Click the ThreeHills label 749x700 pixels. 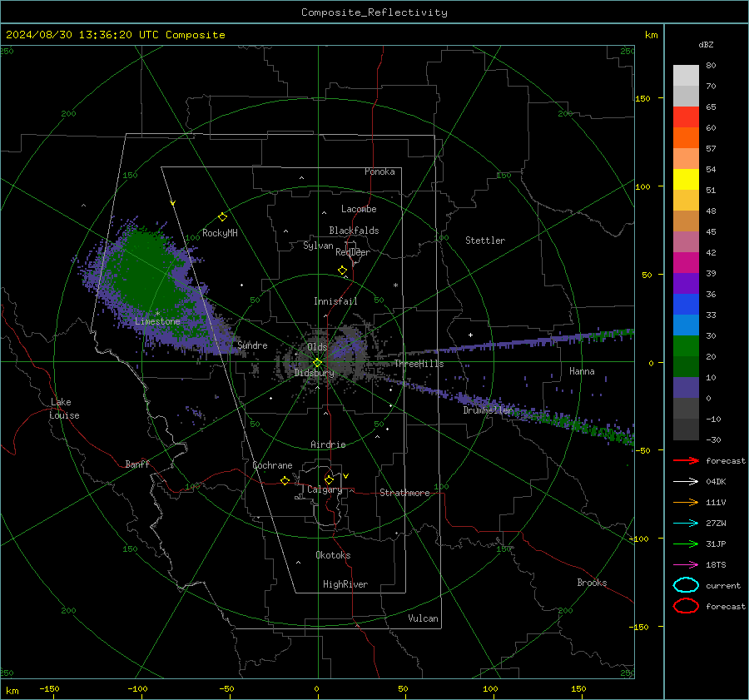click(x=419, y=364)
